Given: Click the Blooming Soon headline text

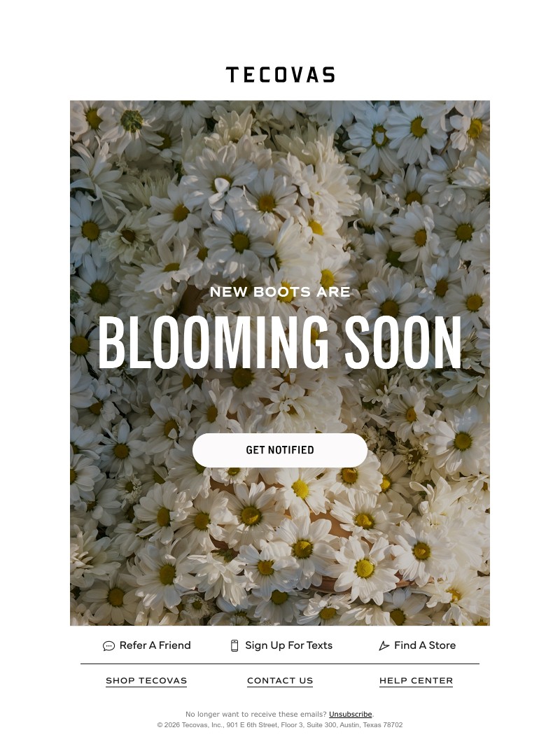Looking at the screenshot, I should pos(280,343).
